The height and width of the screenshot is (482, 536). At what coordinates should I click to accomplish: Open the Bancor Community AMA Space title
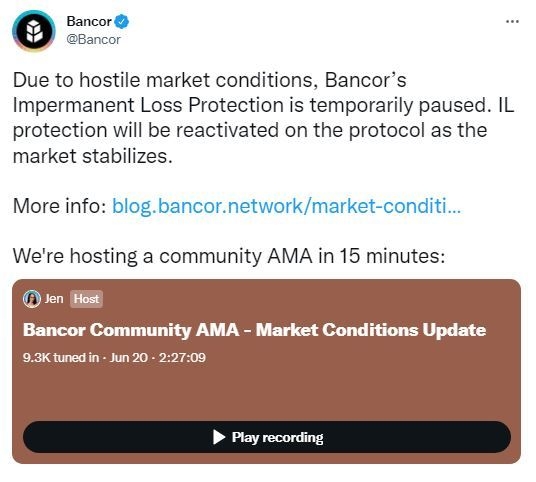click(254, 330)
